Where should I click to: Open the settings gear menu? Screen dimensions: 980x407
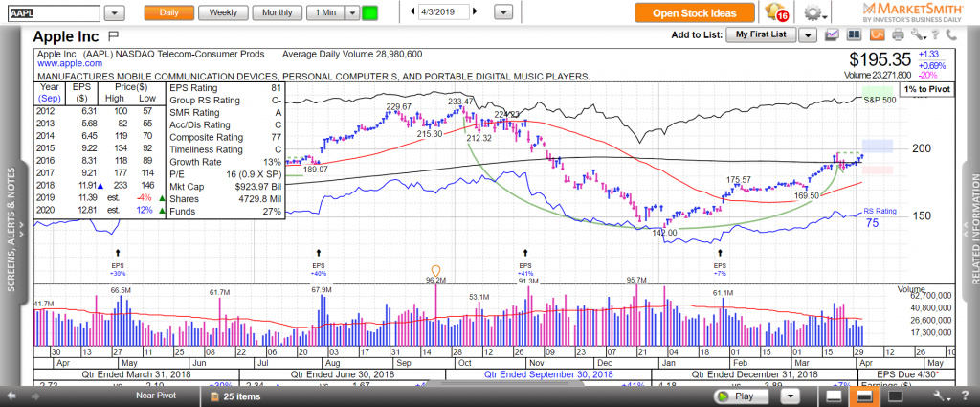(x=813, y=12)
